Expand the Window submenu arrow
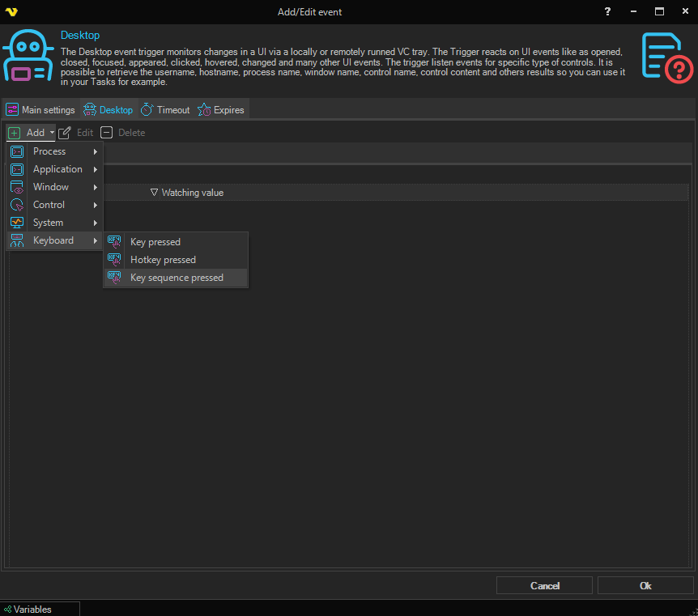 click(x=96, y=187)
